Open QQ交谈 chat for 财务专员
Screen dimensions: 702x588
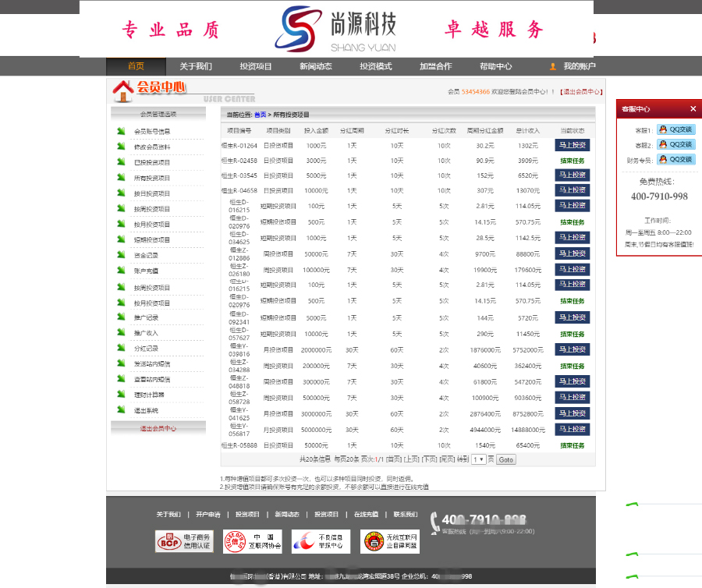click(x=675, y=159)
